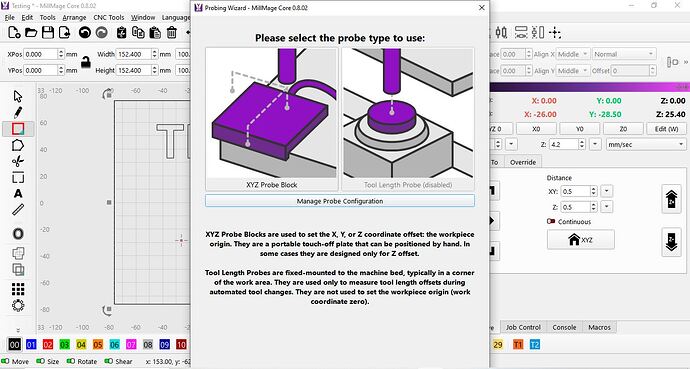690x369 pixels.
Task: Click the Copy icon in toolbar
Action: (x=138, y=33)
